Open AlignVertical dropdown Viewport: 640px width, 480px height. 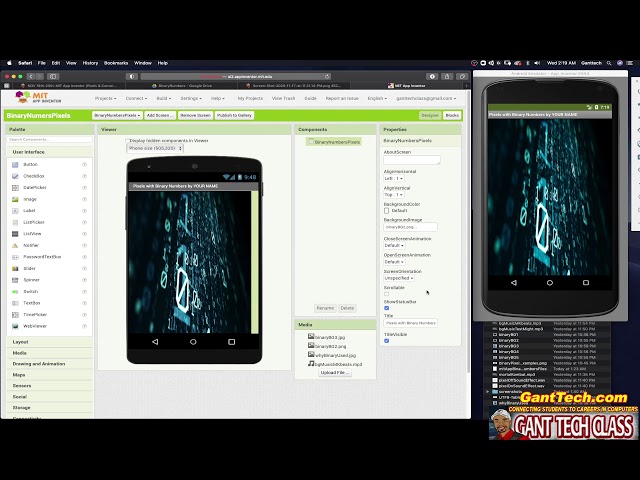tap(394, 195)
